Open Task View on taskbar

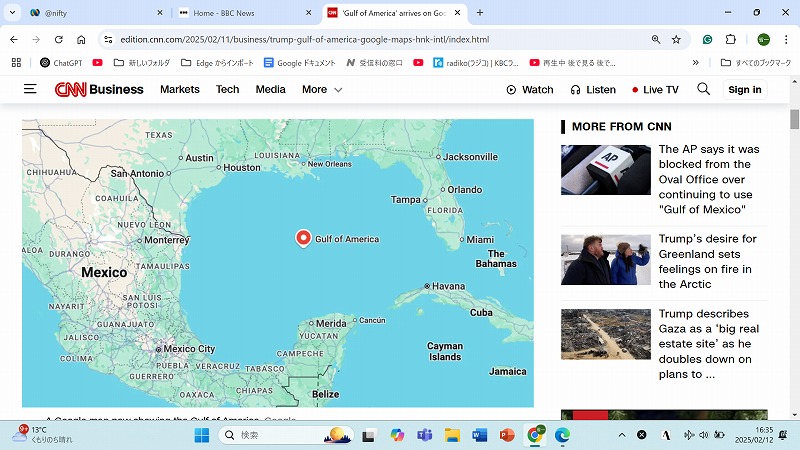(368, 436)
